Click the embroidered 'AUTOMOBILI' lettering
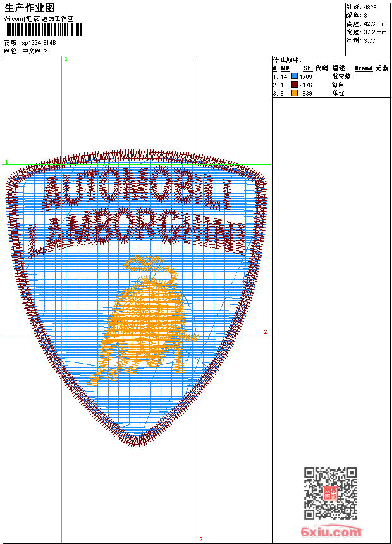 tap(137, 188)
